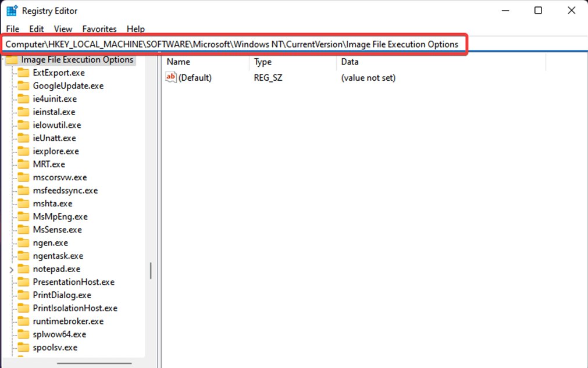Click the mscorsvw.exe folder icon
The height and width of the screenshot is (368, 588).
point(23,177)
